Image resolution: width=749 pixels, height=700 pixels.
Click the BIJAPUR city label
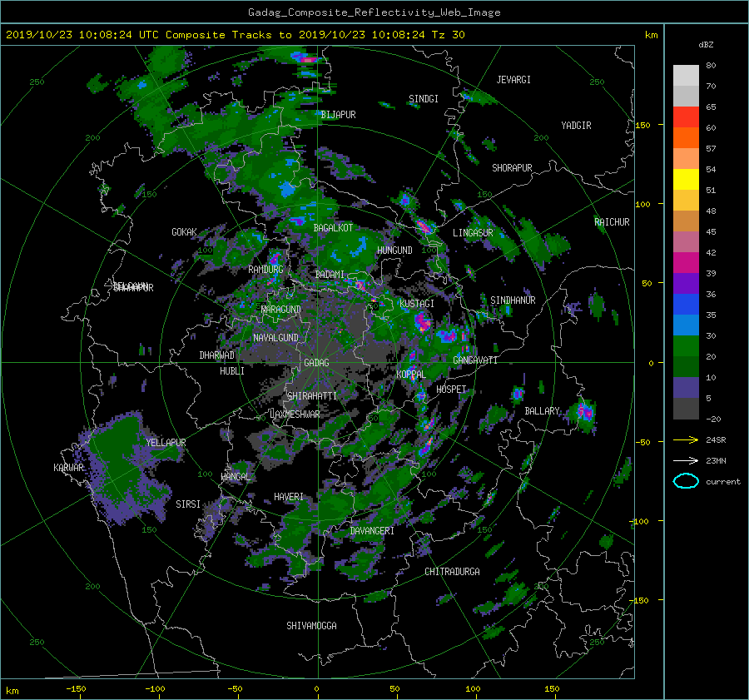pos(338,115)
